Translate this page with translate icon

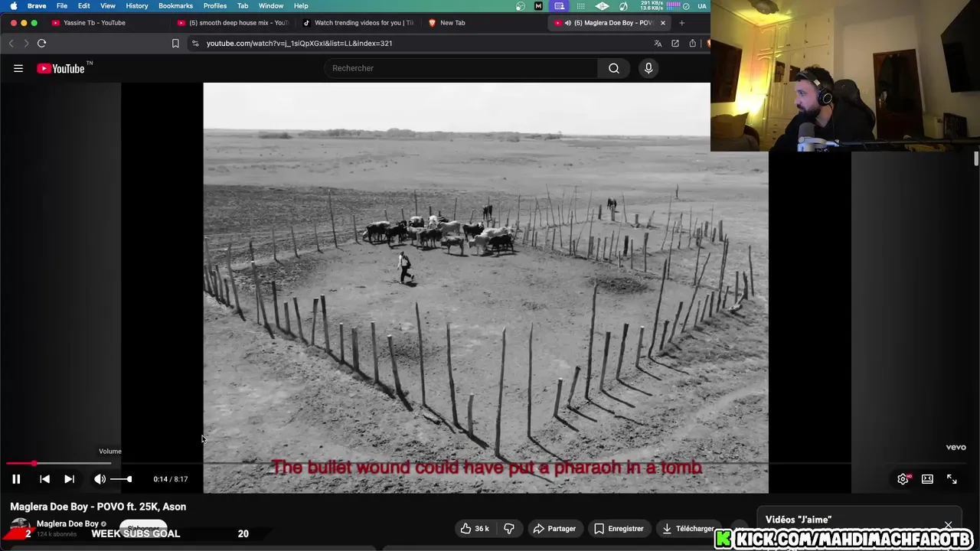[658, 44]
